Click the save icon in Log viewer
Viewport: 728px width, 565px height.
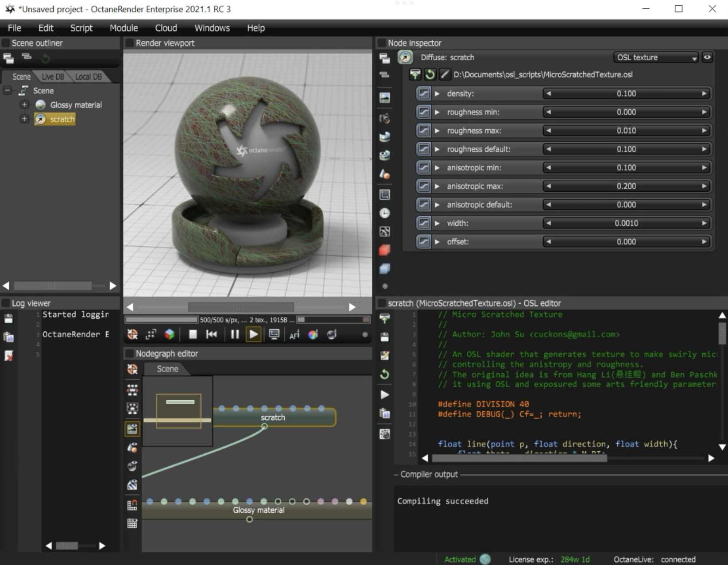pos(8,318)
